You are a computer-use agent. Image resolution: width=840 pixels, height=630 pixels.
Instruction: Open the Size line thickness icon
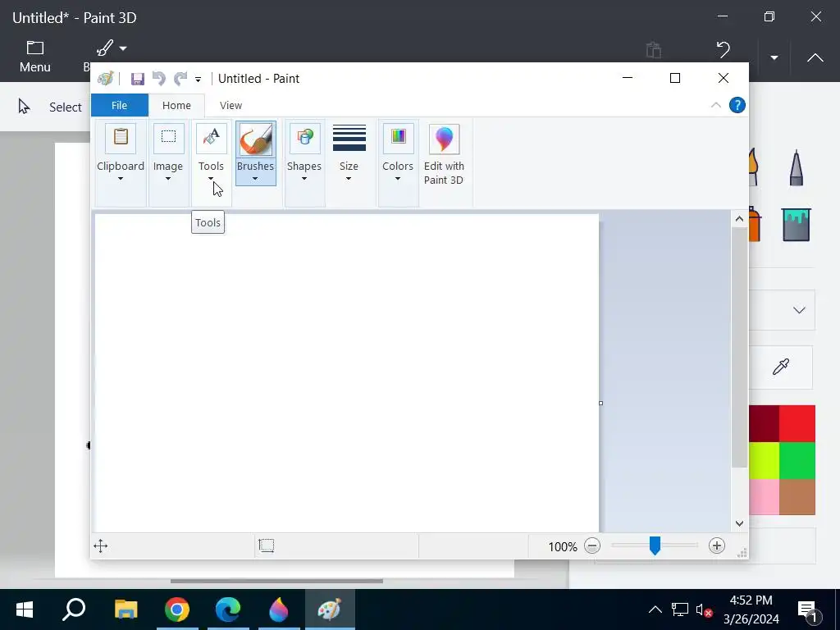click(x=349, y=138)
